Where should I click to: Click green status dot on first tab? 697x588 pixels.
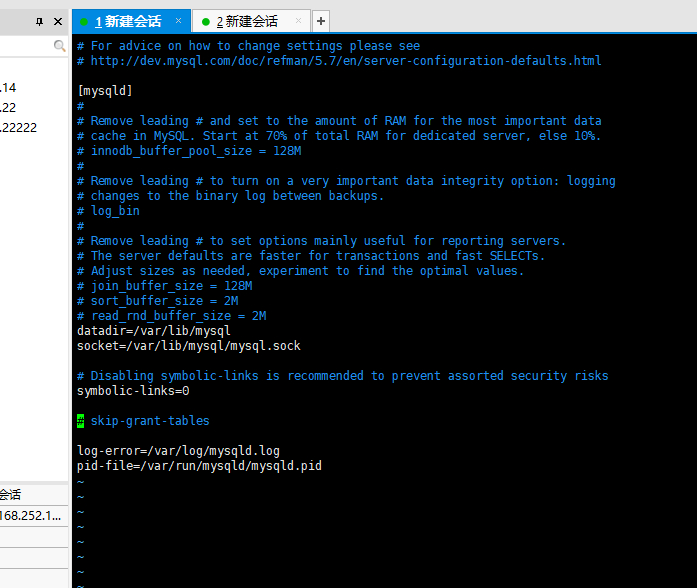coord(84,22)
